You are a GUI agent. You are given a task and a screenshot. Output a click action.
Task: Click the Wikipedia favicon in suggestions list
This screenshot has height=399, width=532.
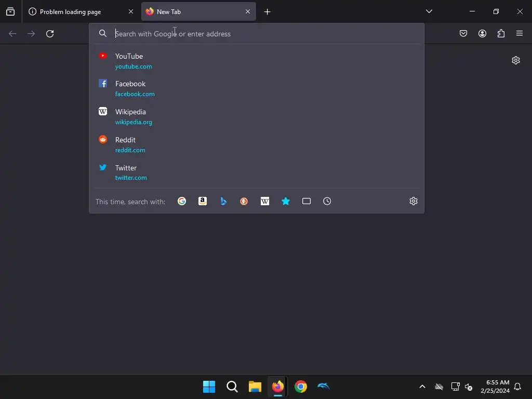103,111
